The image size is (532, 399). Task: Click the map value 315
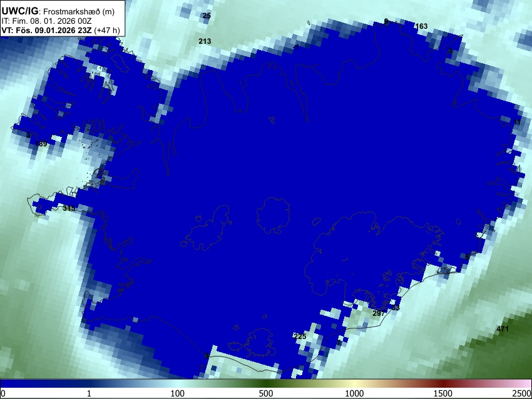69,208
